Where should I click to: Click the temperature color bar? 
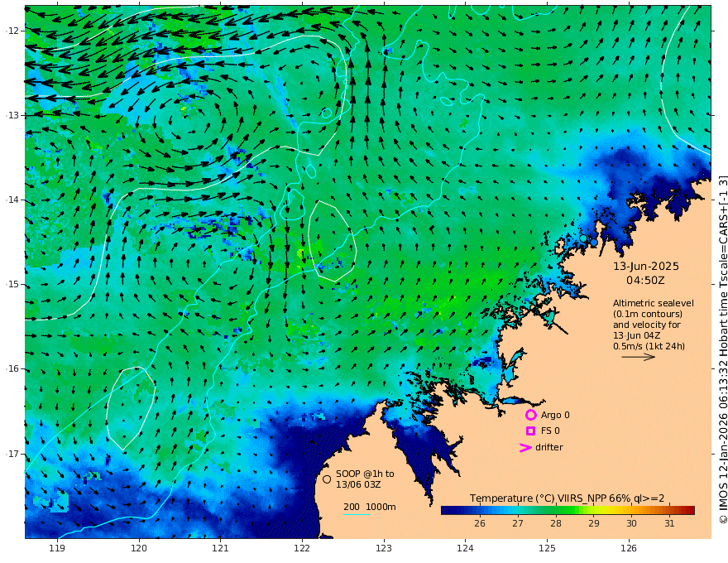coord(568,511)
